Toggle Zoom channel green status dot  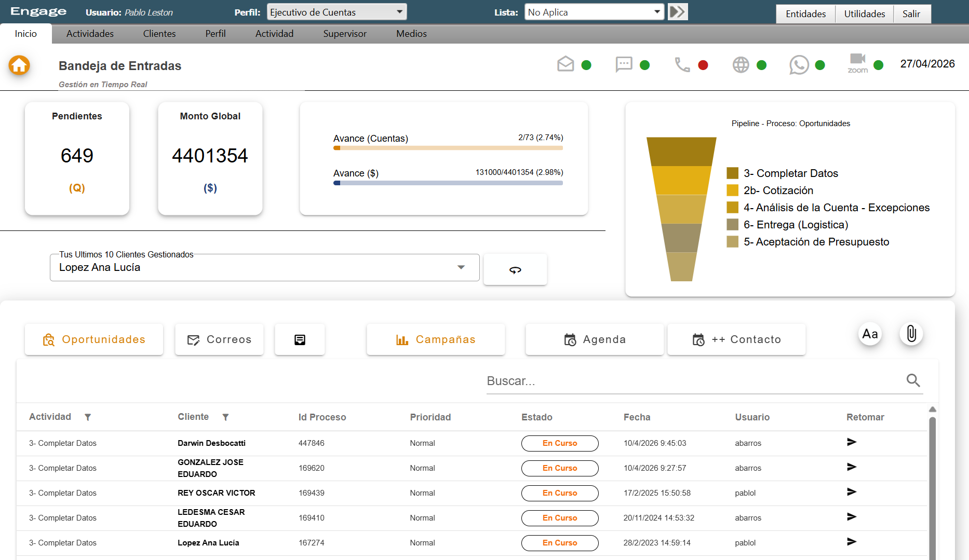(879, 65)
